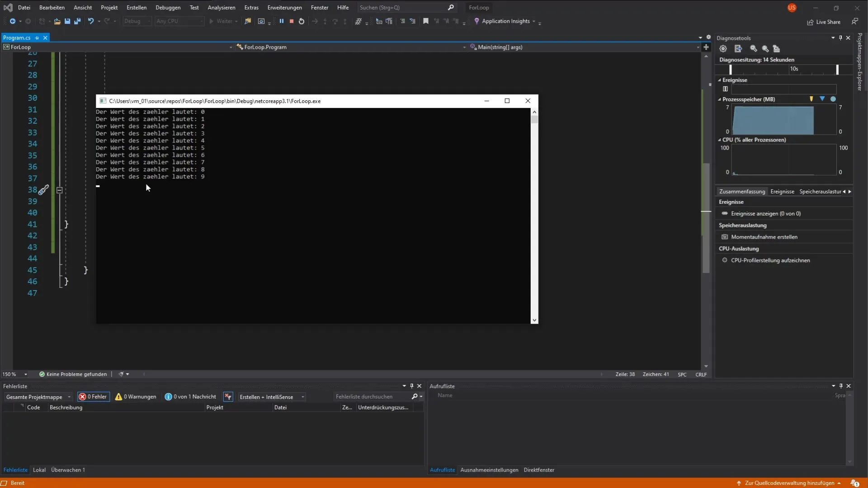Click the user account avatar US
The image size is (868, 488).
(x=792, y=8)
